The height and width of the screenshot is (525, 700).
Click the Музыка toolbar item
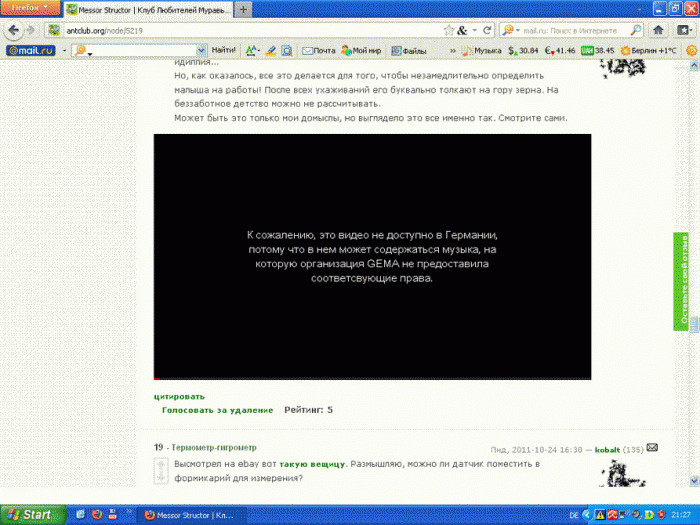pyautogui.click(x=481, y=49)
